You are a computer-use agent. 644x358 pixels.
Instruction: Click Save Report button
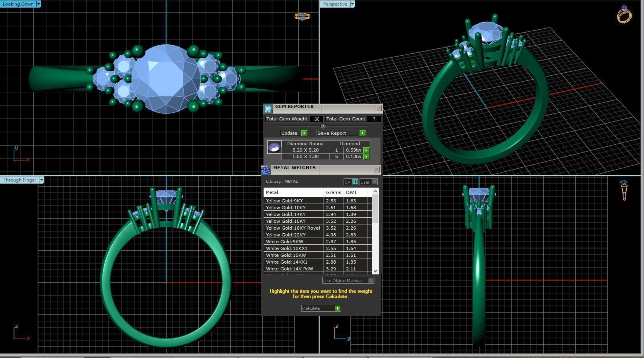click(341, 133)
